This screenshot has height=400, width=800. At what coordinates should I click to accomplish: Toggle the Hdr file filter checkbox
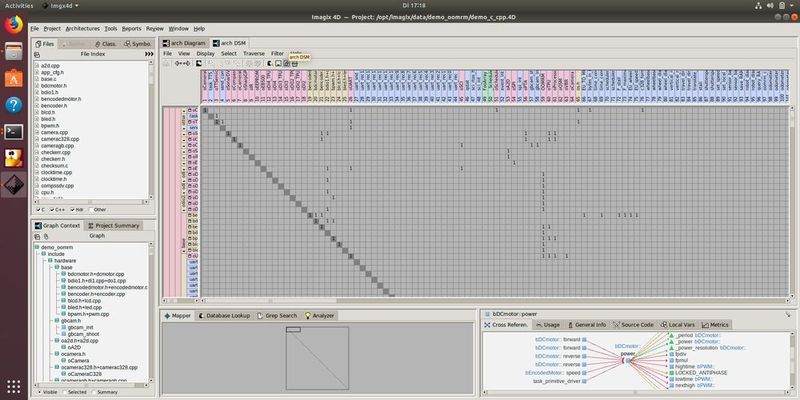pos(73,210)
